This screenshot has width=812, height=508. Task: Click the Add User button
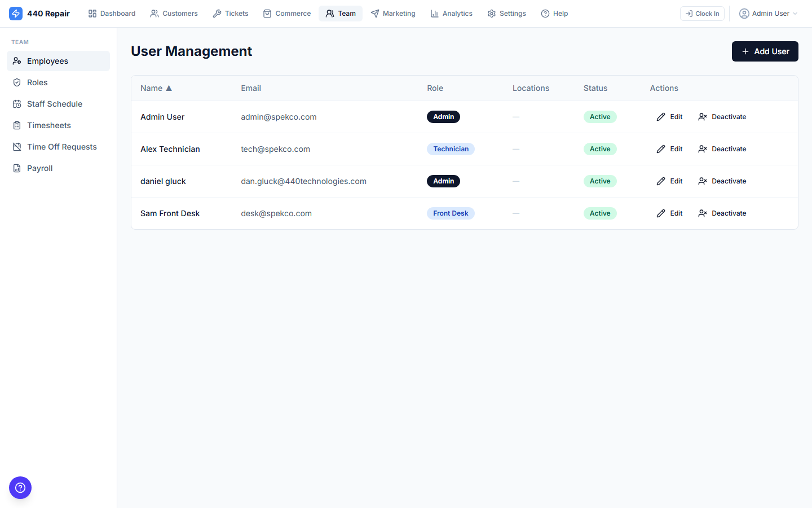pos(765,51)
